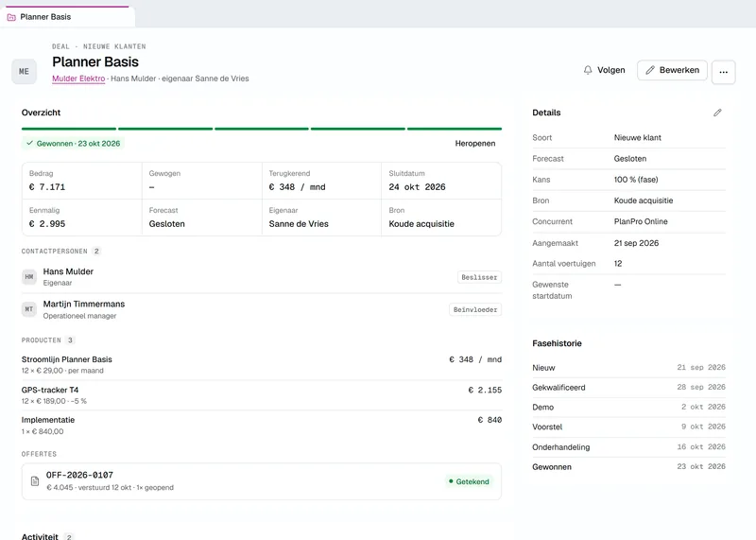Click GPS-tracker price € 2.155
Viewport: 756px width, 540px height.
pos(485,390)
